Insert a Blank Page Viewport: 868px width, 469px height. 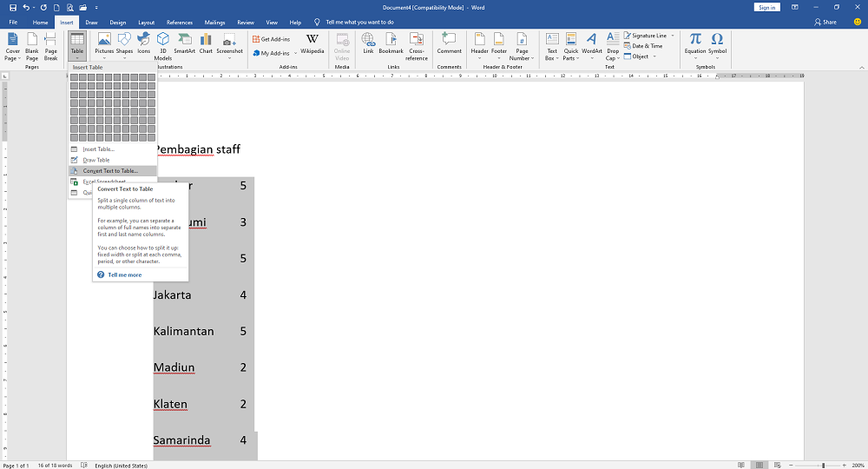point(32,47)
